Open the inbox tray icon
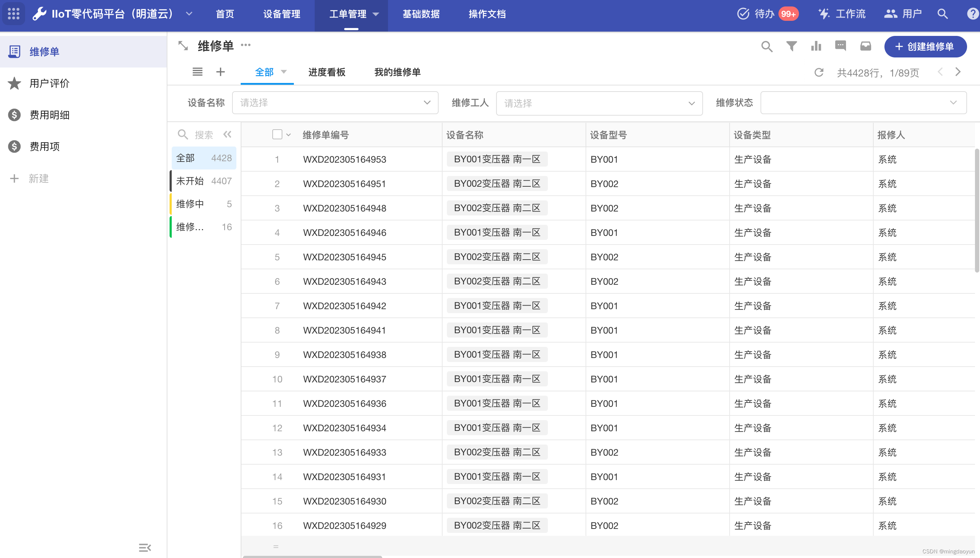The height and width of the screenshot is (558, 980). click(866, 46)
